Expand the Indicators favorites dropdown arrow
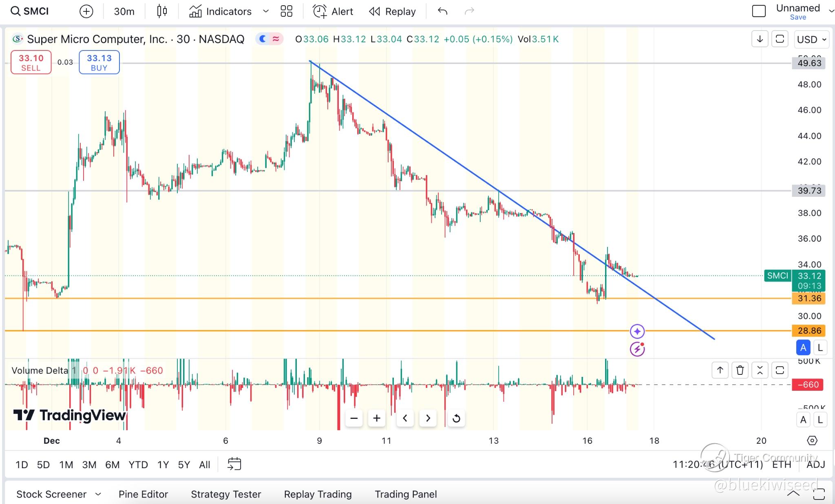 (x=266, y=11)
